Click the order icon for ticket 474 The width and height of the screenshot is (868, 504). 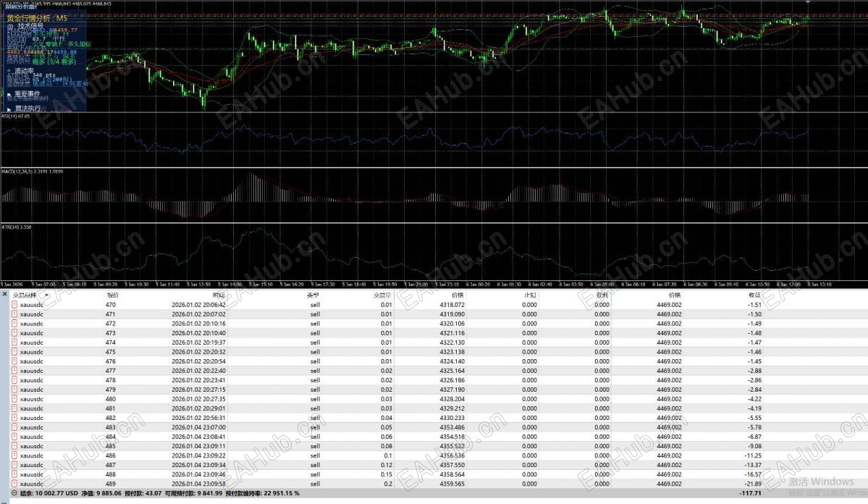point(14,343)
